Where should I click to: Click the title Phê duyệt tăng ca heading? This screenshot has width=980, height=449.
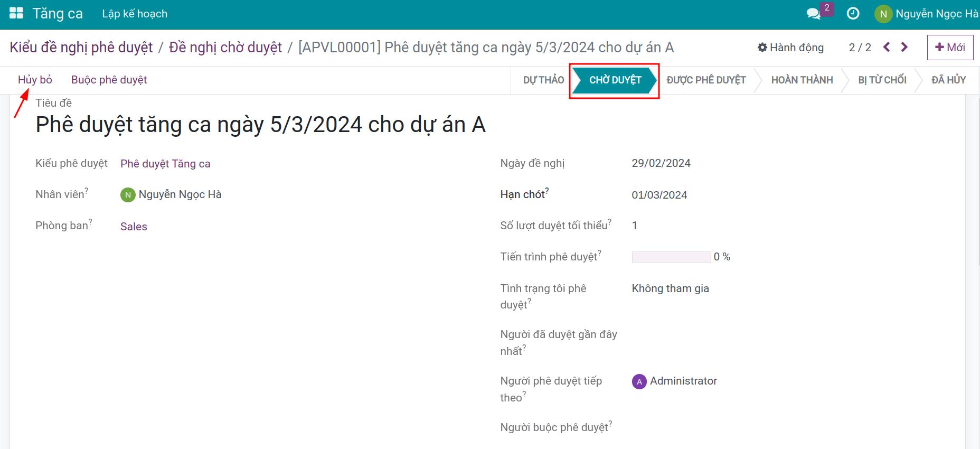tap(260, 125)
